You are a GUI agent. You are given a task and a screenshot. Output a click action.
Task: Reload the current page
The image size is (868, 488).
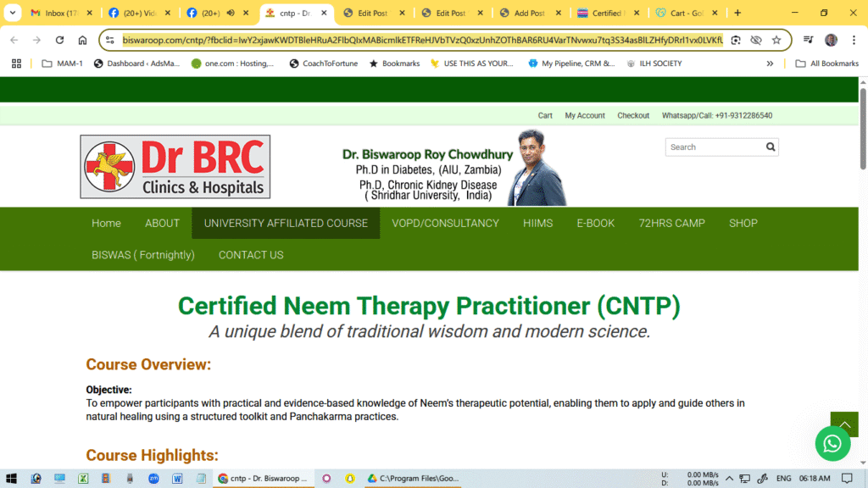[x=59, y=40]
